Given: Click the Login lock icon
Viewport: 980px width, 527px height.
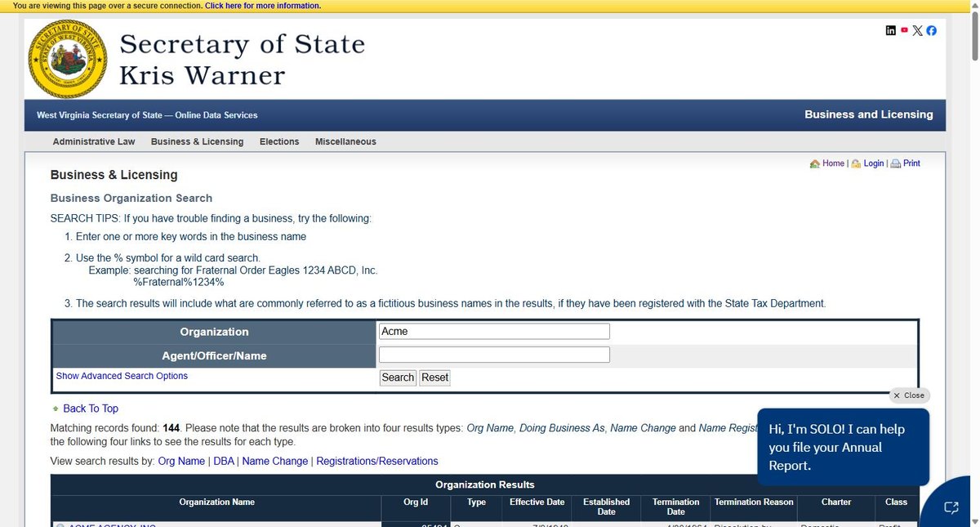Looking at the screenshot, I should [856, 164].
